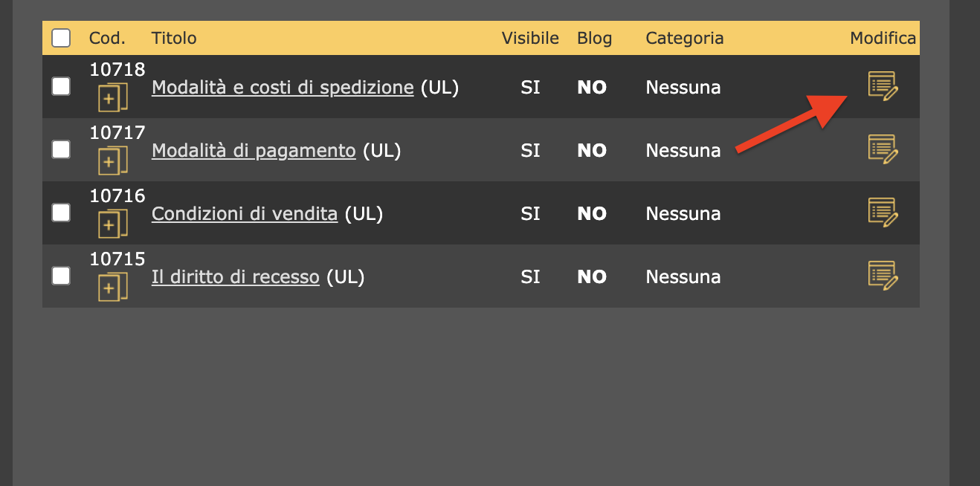Toggle the select-all checkbox in the header
The width and height of the screenshot is (980, 486).
61,37
